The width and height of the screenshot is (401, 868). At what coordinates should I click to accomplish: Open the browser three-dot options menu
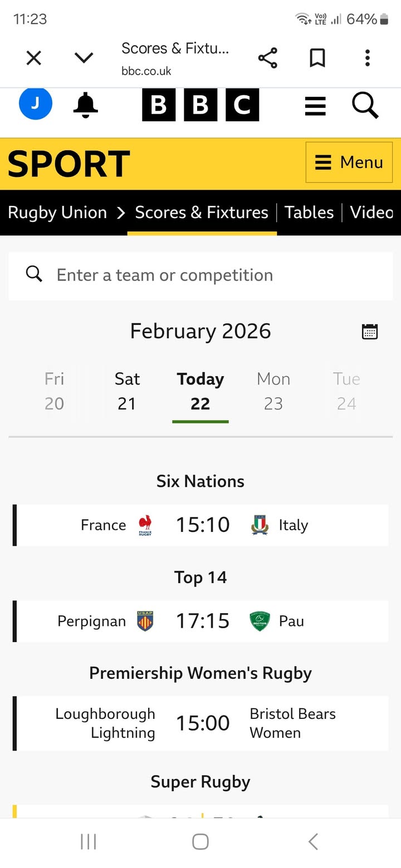coord(367,58)
